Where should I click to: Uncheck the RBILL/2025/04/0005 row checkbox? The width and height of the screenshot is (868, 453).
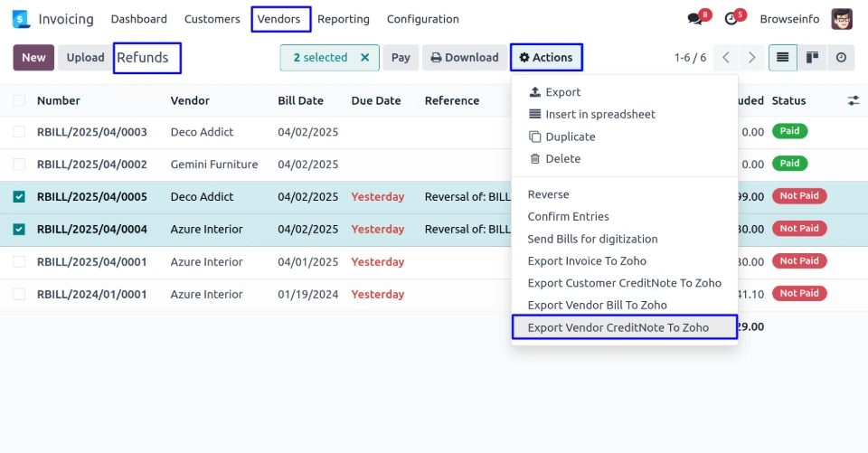(19, 197)
